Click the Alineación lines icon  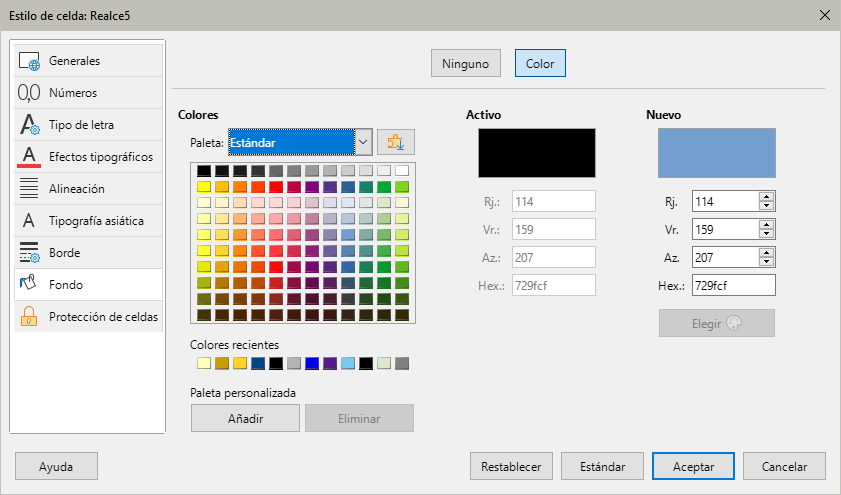[x=29, y=189]
